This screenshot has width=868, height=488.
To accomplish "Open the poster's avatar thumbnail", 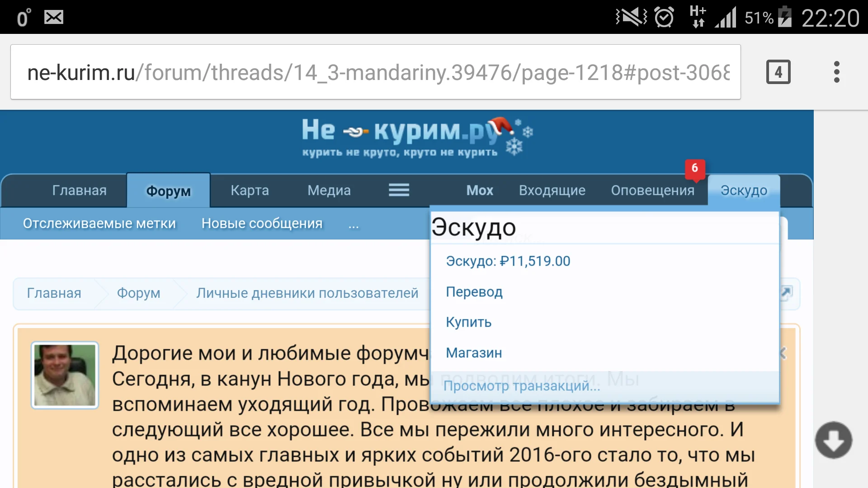I will [65, 375].
